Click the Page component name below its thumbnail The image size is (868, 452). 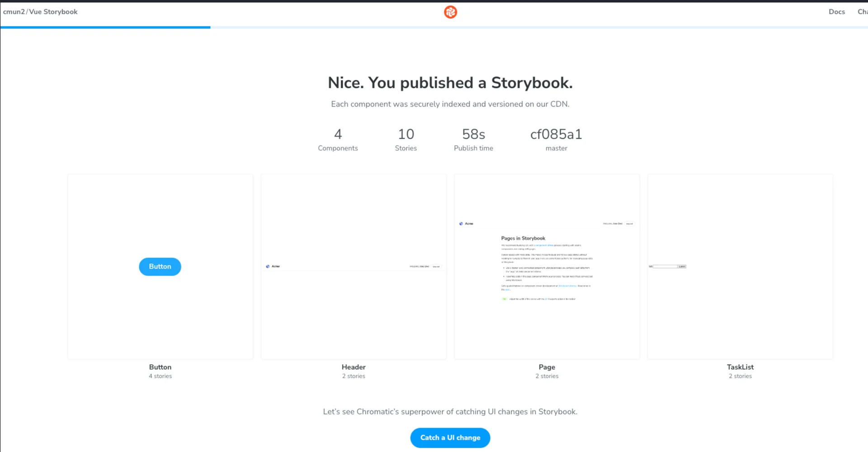547,367
